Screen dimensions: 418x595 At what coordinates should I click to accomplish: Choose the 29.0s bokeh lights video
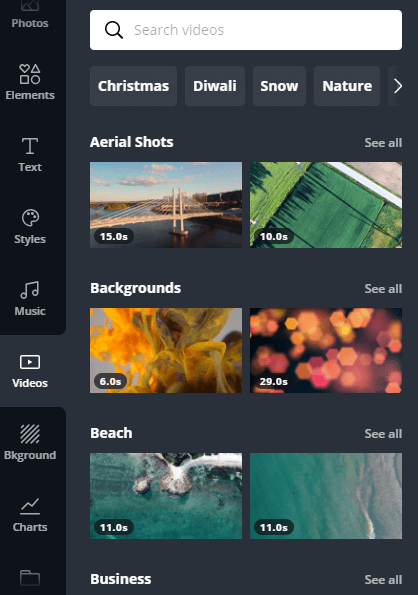click(326, 350)
